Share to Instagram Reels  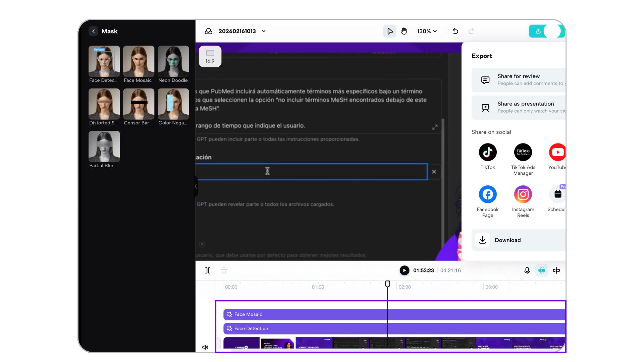click(523, 194)
